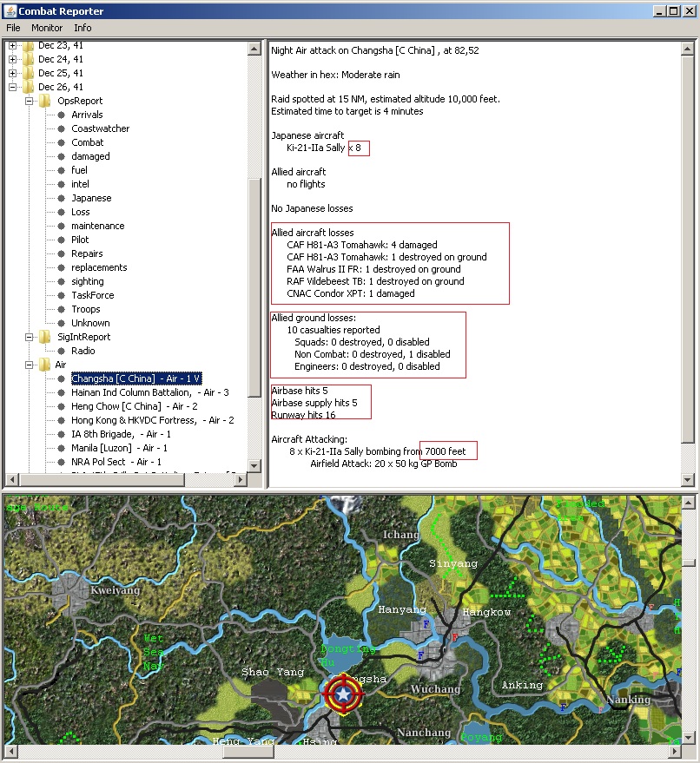Image resolution: width=700 pixels, height=763 pixels.
Task: Click the Dec 25, 41 folder icon
Action: click(x=29, y=73)
